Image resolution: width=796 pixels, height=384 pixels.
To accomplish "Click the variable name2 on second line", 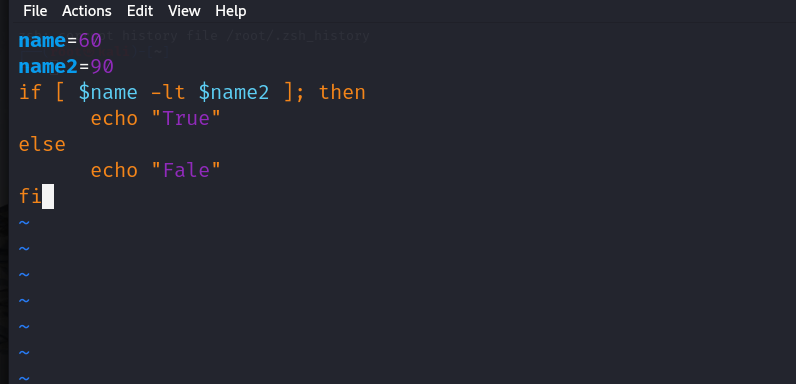I will pos(48,67).
